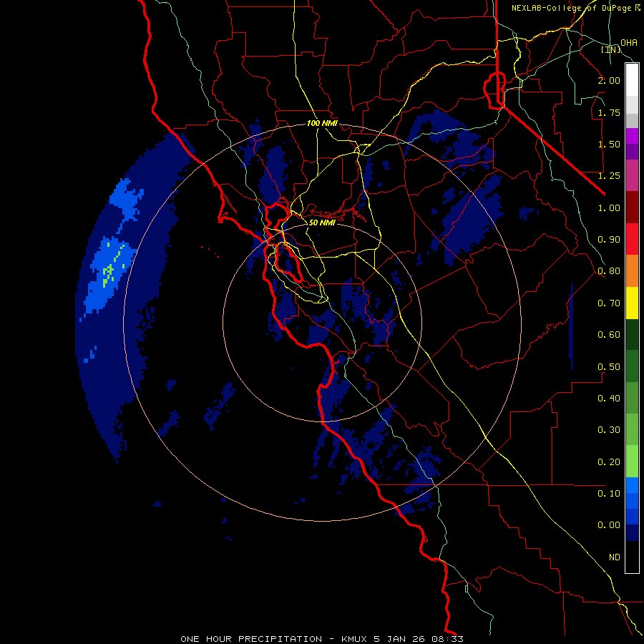Click the 100 NMI range ring label
This screenshot has width=644, height=644.
tap(322, 123)
